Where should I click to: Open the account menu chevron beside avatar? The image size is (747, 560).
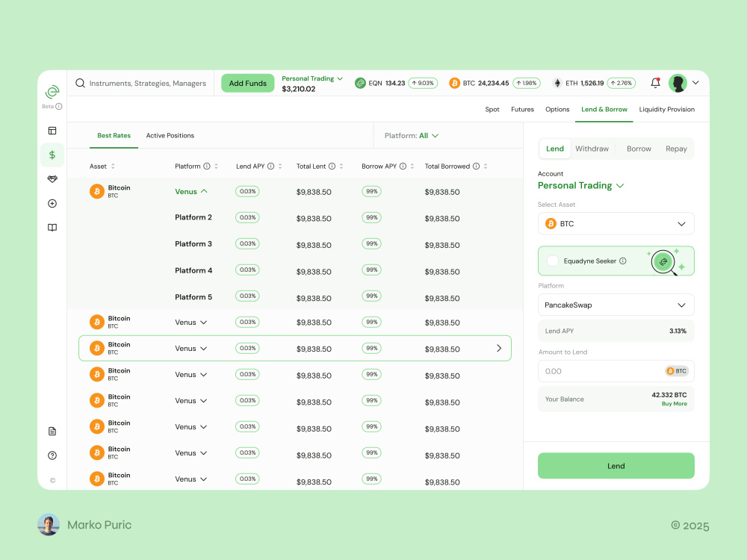(x=695, y=83)
